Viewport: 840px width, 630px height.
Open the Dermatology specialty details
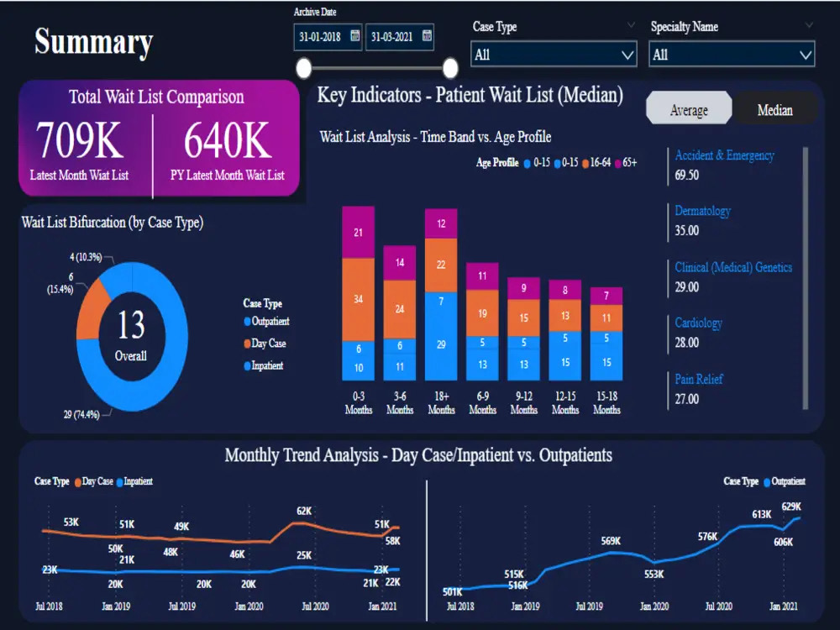pyautogui.click(x=702, y=211)
